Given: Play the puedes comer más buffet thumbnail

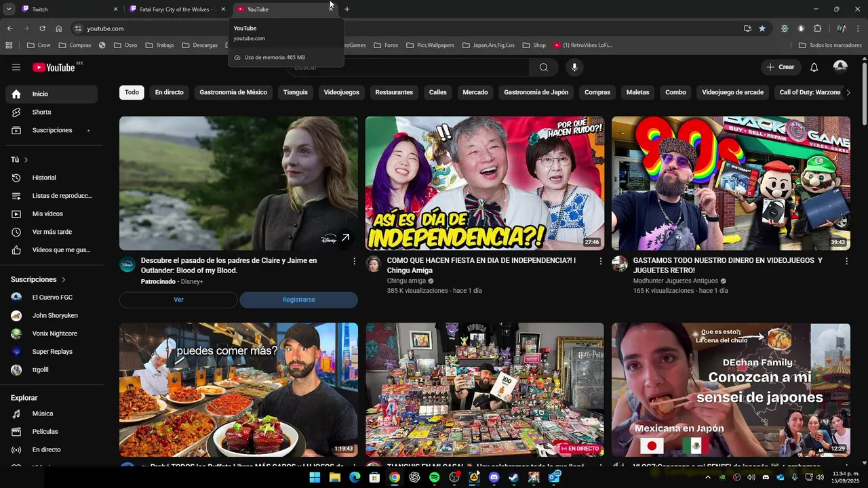Looking at the screenshot, I should 239,390.
